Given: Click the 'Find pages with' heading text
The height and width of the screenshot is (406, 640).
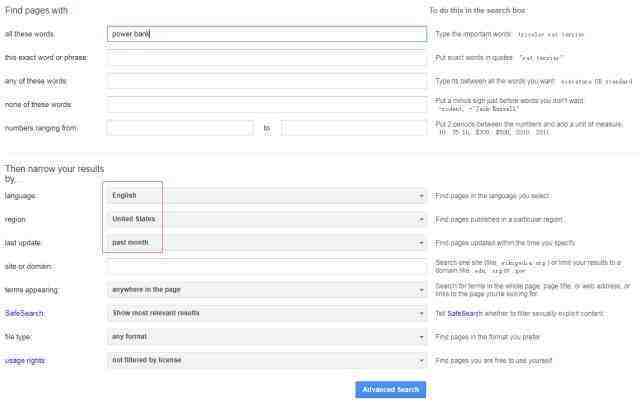Looking at the screenshot, I should pos(36,11).
